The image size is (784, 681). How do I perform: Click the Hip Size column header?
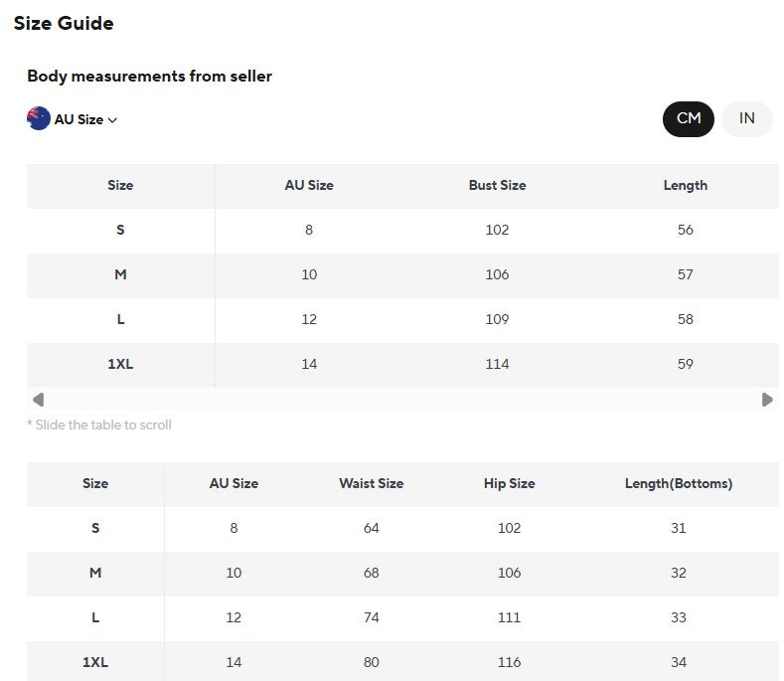click(509, 483)
